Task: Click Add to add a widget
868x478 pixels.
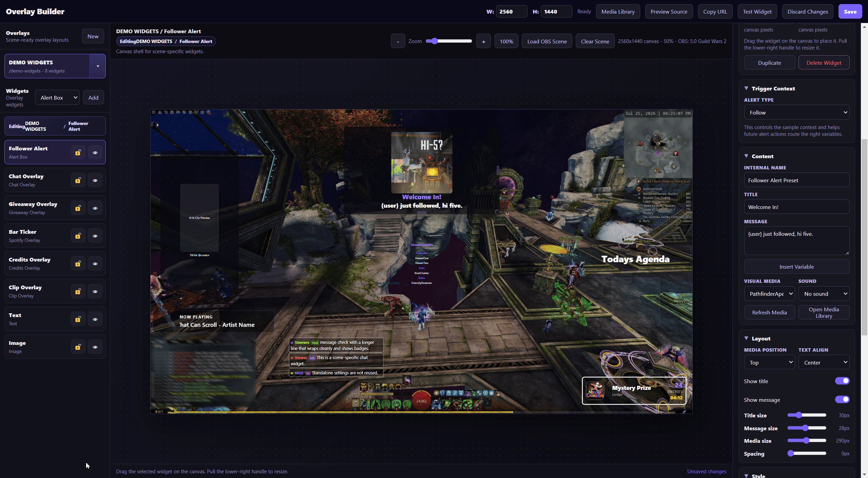Action: click(93, 98)
